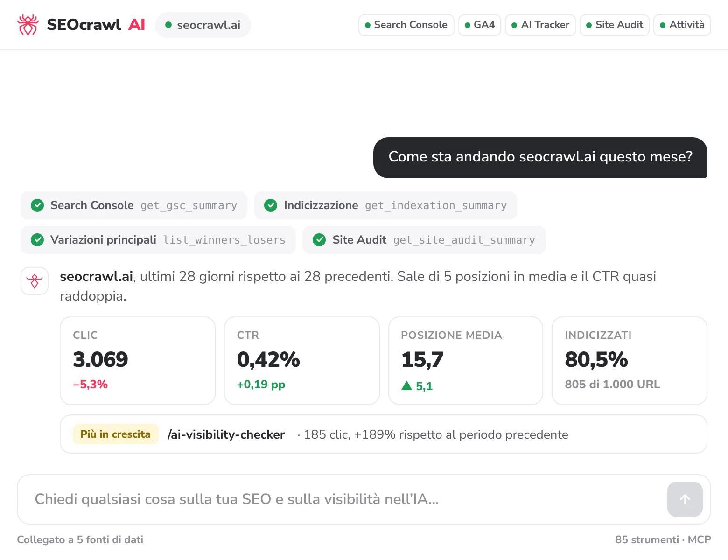Send the message with the arrow button

pyautogui.click(x=685, y=499)
